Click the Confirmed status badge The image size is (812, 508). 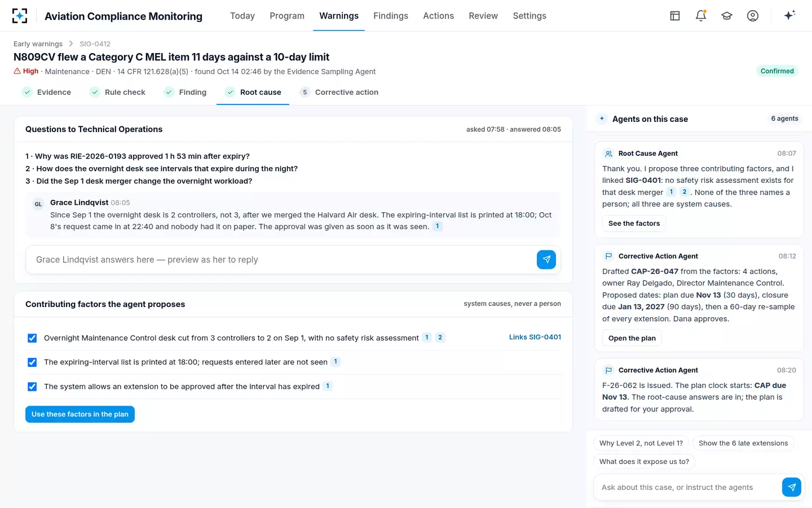pos(777,71)
